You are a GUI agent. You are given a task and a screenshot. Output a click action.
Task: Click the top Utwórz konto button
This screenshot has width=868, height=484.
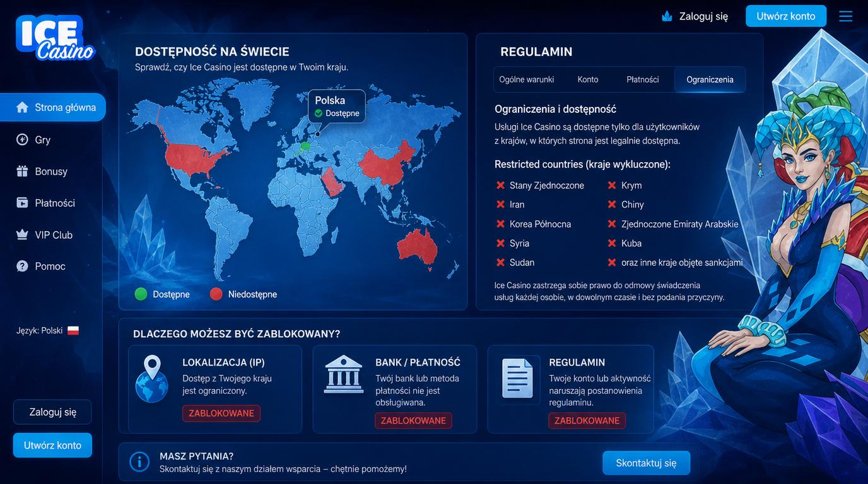pos(786,16)
